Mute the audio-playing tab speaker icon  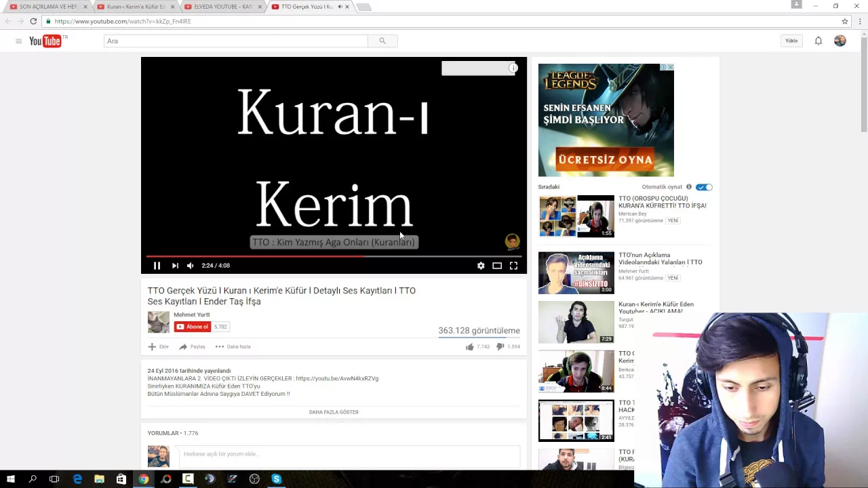(x=339, y=7)
